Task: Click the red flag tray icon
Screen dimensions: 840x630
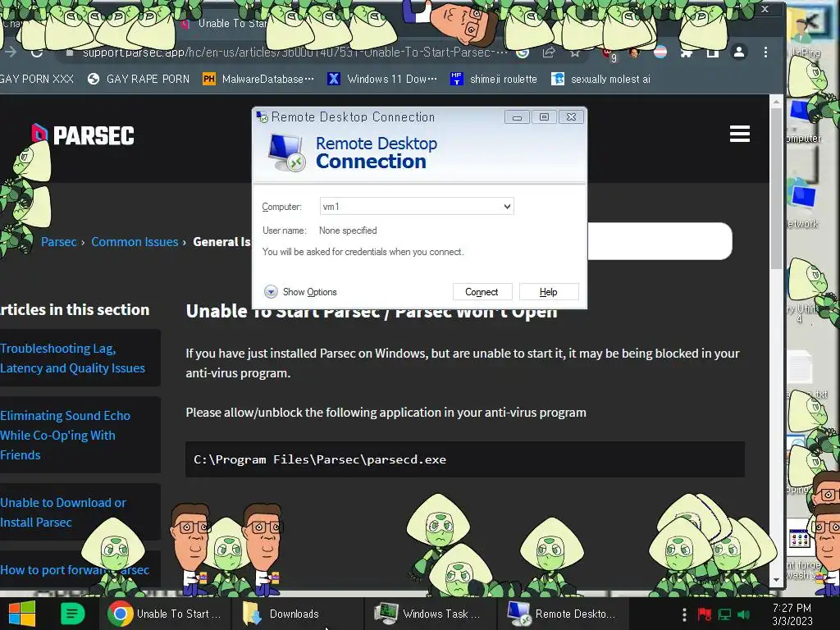Action: (x=705, y=614)
